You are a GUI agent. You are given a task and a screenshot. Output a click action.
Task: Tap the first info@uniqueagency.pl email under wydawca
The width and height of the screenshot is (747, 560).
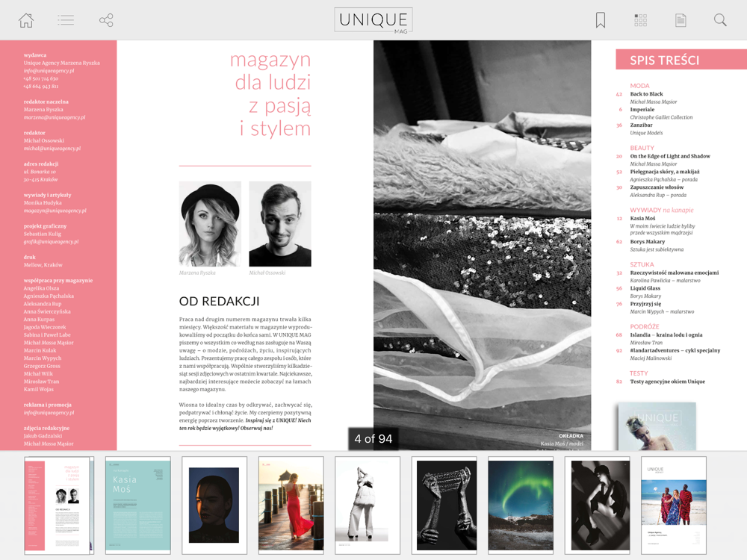coord(49,70)
